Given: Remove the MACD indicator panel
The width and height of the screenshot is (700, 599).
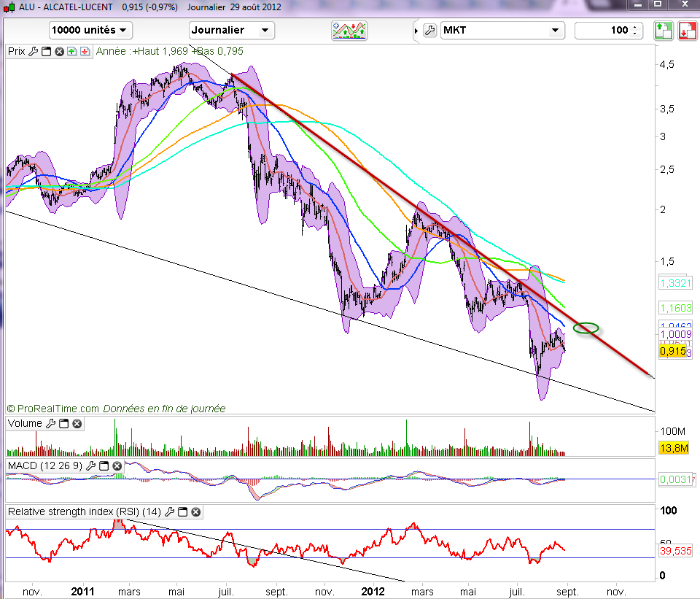Looking at the screenshot, I should point(116,465).
